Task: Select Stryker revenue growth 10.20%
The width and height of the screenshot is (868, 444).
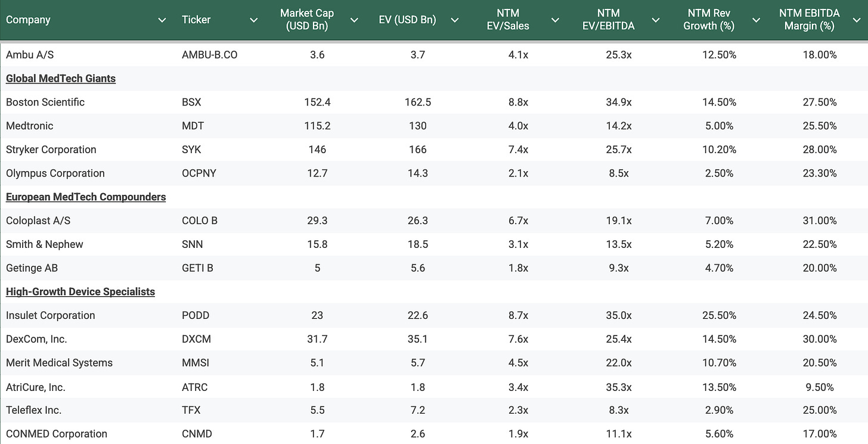Action: click(719, 150)
